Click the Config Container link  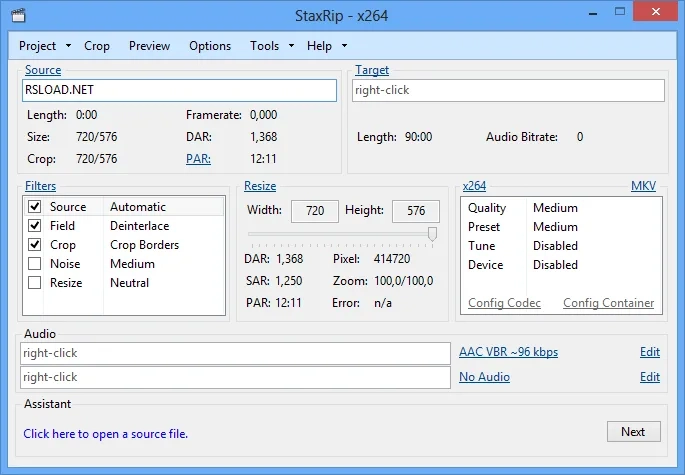click(608, 303)
